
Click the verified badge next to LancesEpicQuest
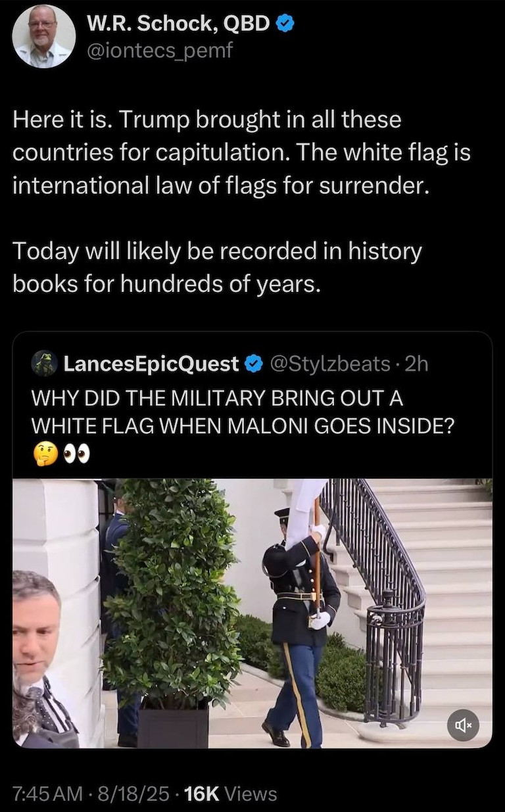click(254, 364)
